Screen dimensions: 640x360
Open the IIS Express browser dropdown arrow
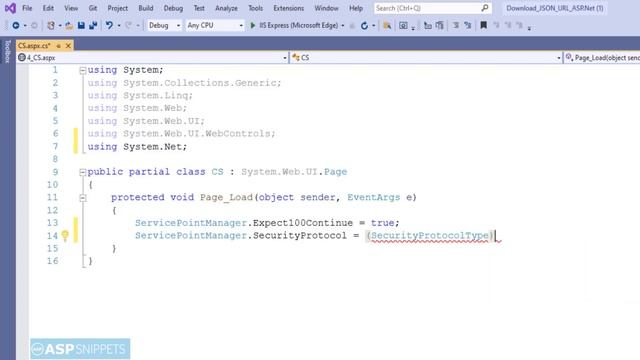point(342,26)
